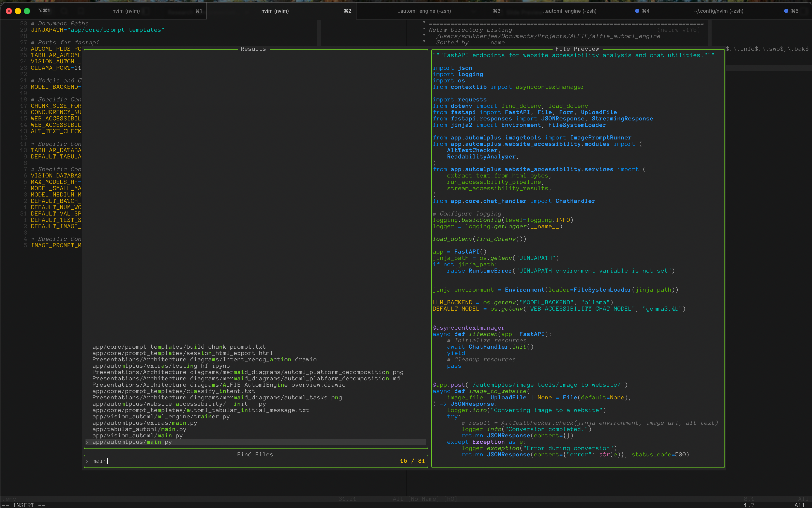The image size is (812, 508).
Task: Select app/vision_automl/ml_engine/trainer.py result
Action: tap(161, 416)
